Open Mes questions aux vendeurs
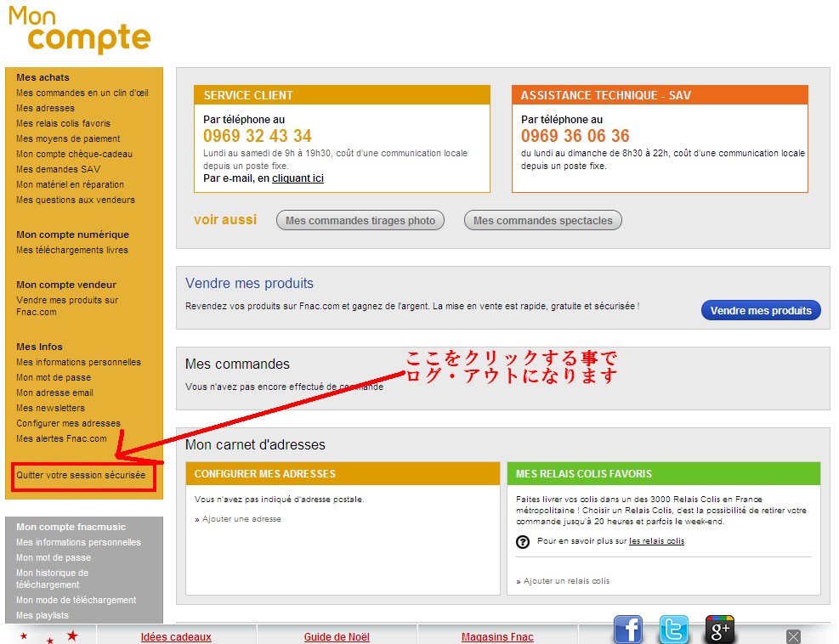The image size is (839, 644). pos(76,200)
